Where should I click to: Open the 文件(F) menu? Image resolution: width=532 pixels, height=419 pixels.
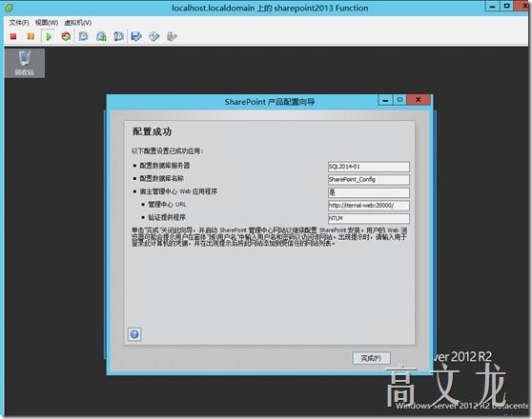(19, 23)
